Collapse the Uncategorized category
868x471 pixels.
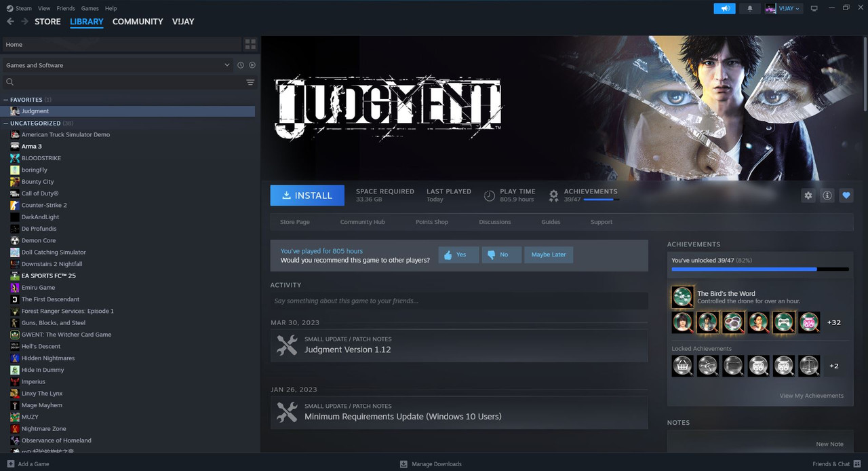[x=6, y=124]
